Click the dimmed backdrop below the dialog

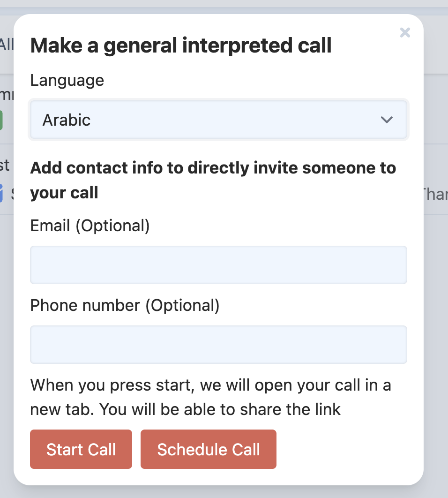[x=224, y=492]
